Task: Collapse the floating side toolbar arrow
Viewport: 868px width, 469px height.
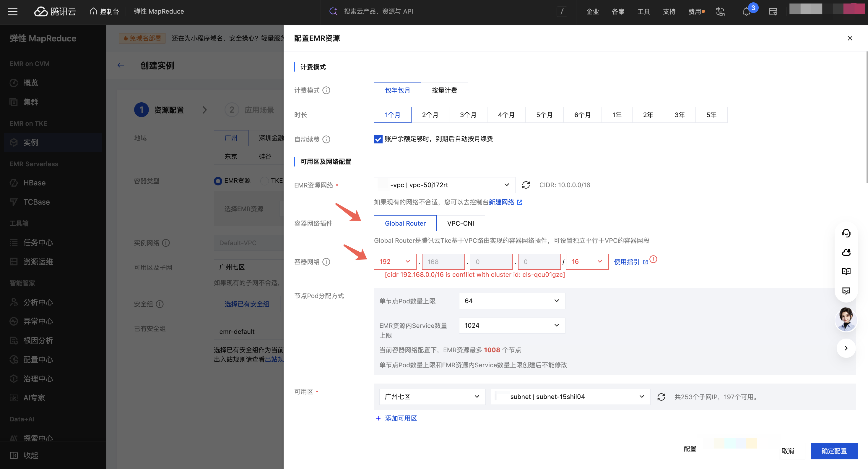Action: (846, 348)
